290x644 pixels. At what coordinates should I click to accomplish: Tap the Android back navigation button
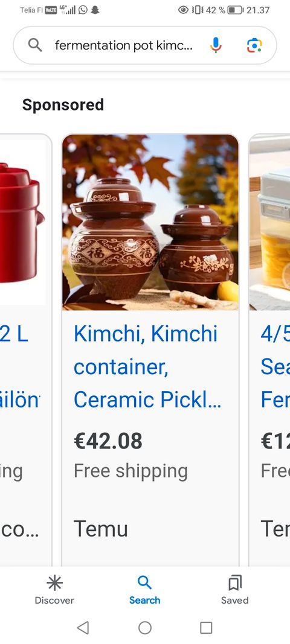(83, 628)
